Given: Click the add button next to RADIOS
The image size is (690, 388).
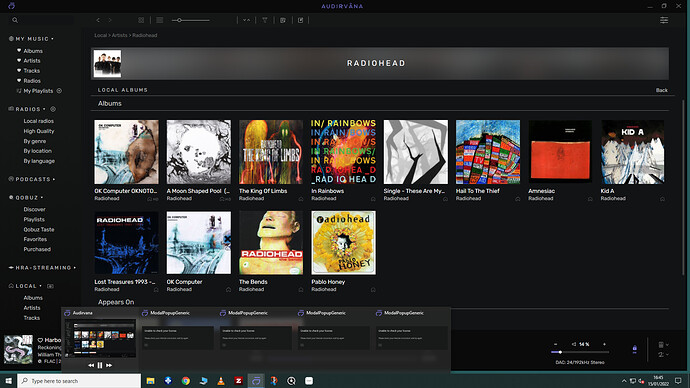Looking at the screenshot, I should [x=53, y=109].
